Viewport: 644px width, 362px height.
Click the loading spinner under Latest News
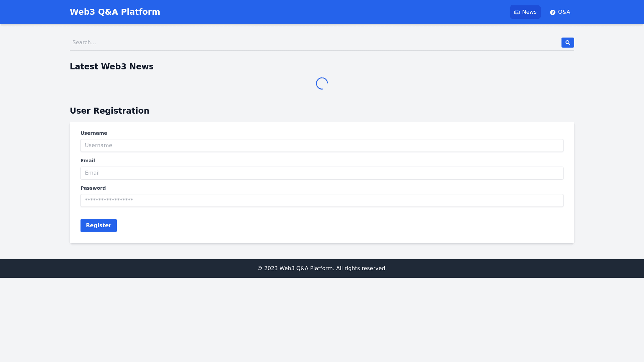point(322,83)
